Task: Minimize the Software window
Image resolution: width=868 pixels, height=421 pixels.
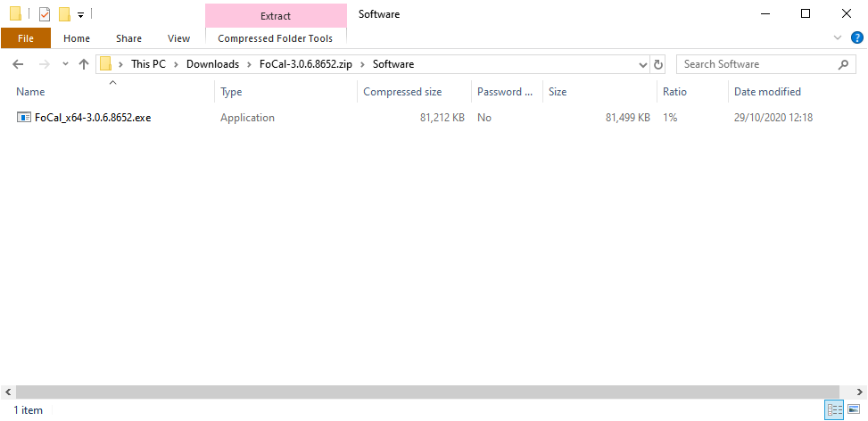Action: click(765, 14)
